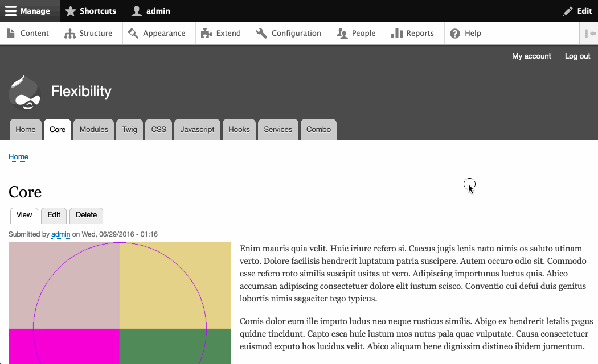The height and width of the screenshot is (364, 598).
Task: Click the admin author link
Action: (60, 234)
